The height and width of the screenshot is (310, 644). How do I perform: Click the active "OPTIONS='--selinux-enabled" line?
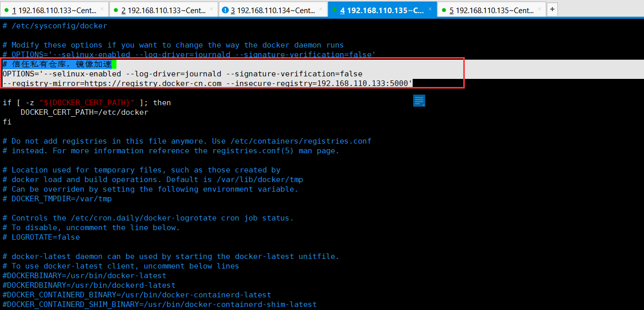tap(182, 74)
